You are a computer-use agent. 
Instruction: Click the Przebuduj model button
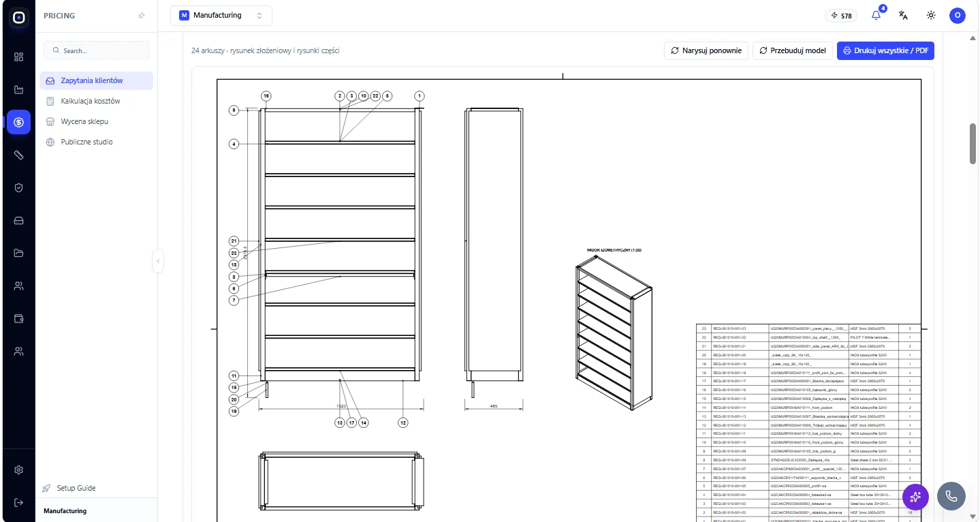tap(793, 50)
